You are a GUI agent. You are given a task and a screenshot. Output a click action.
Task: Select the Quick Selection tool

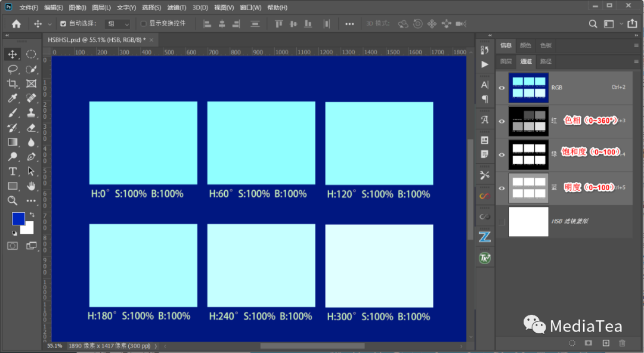(31, 69)
